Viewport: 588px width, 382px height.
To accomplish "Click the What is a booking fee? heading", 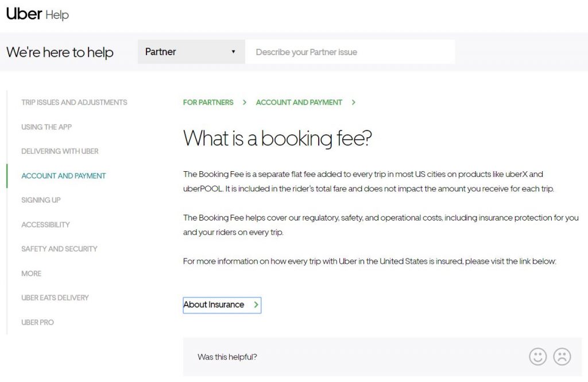I will pyautogui.click(x=277, y=138).
